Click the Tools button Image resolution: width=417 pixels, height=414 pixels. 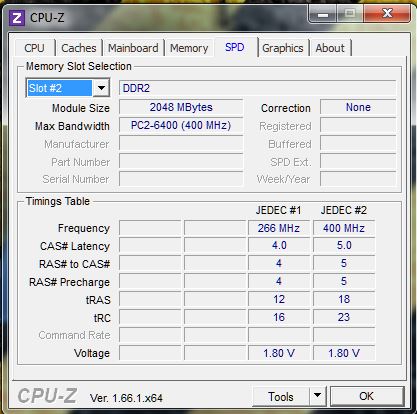[x=281, y=396]
